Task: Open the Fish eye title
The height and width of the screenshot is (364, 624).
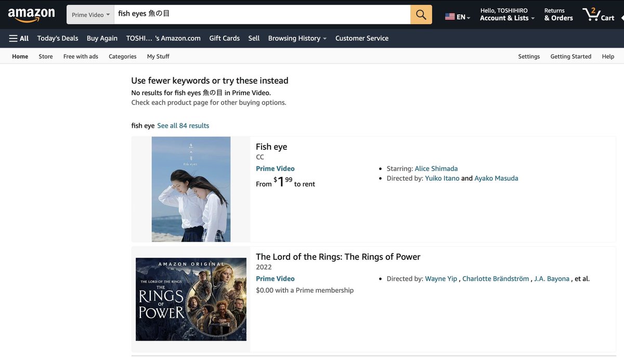Action: tap(271, 147)
